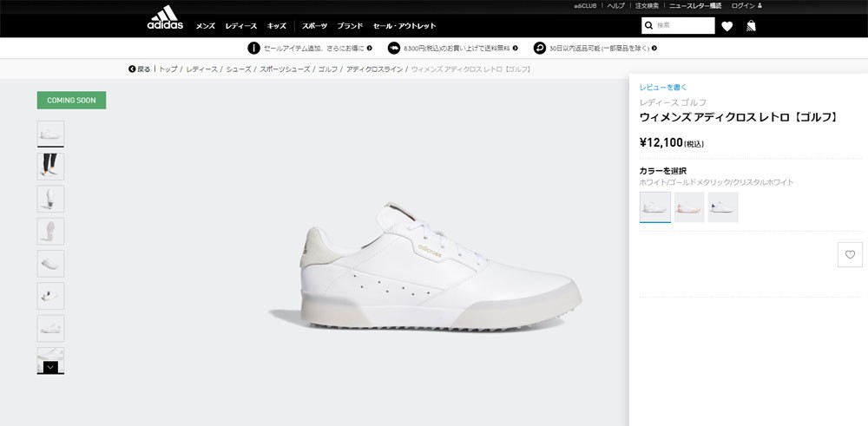Open the ブランド menu
The width and height of the screenshot is (868, 426).
coord(350,26)
